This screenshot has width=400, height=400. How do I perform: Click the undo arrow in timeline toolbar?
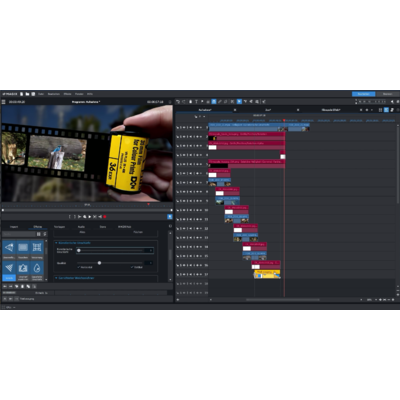tap(178, 101)
